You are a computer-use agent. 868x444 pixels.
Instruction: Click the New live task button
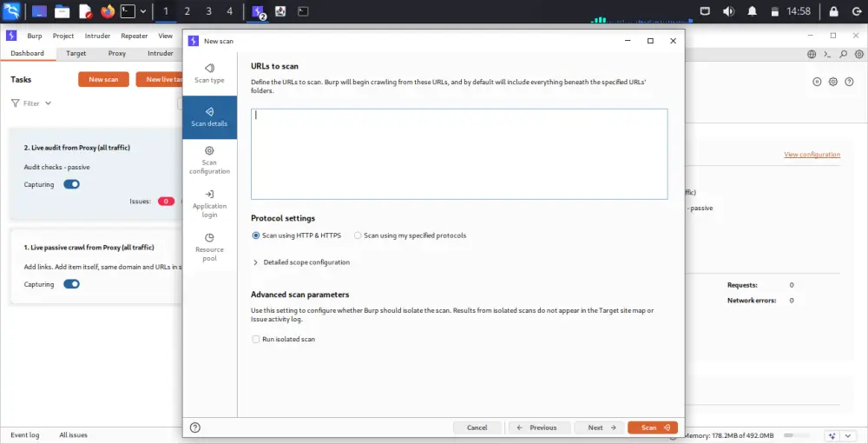coord(160,79)
